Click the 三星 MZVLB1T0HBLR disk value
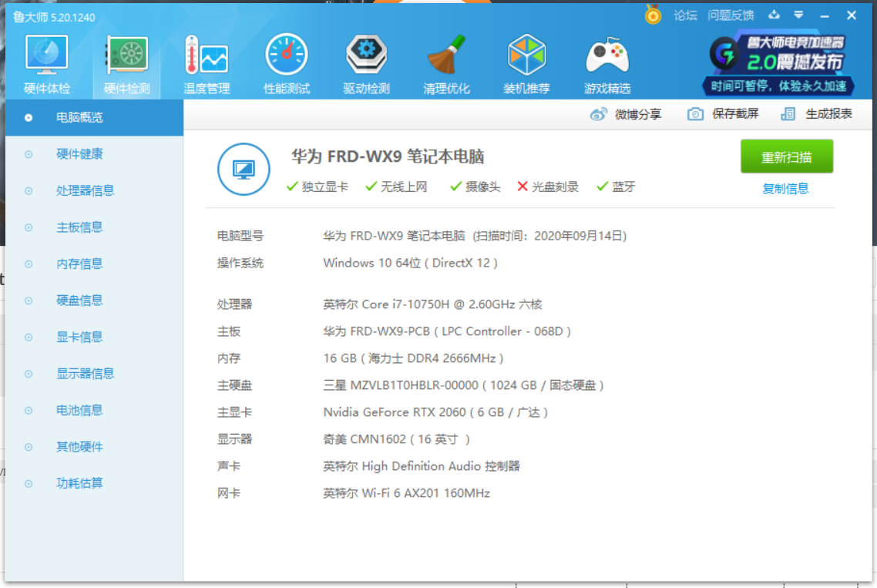This screenshot has width=877, height=588. pos(463,385)
